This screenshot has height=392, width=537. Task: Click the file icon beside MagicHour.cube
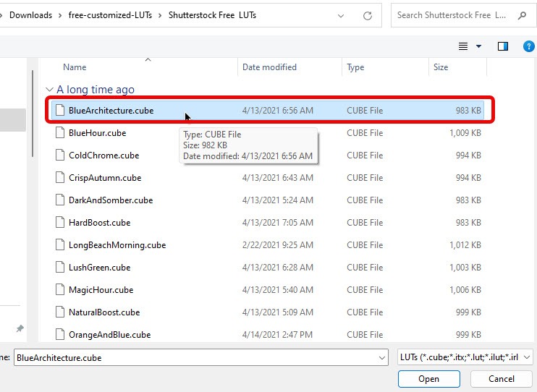pyautogui.click(x=60, y=290)
